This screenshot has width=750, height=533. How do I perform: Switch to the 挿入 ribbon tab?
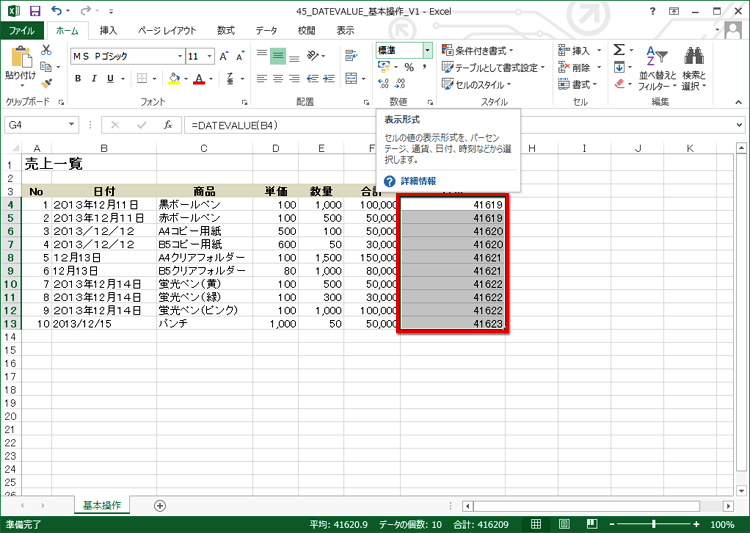tap(109, 31)
